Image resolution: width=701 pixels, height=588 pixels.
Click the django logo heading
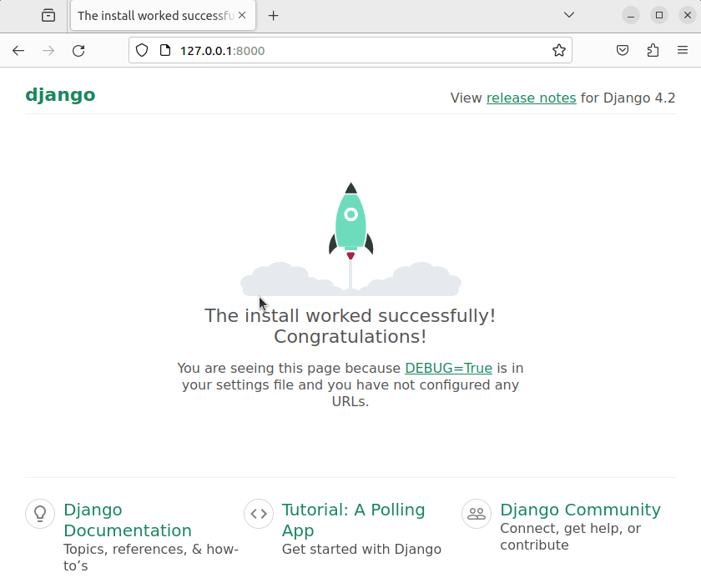[x=60, y=95]
